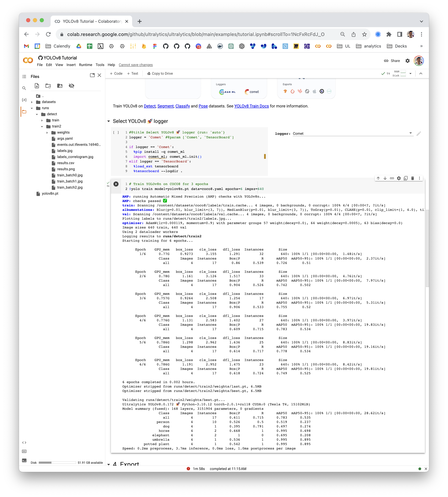Refresh the Files browser
Screen dimensions: 448x497
[x=48, y=86]
